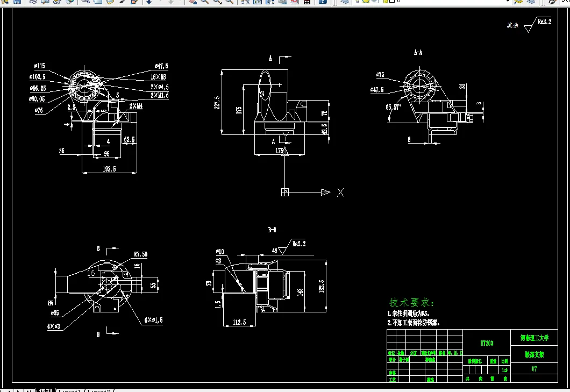Select the 2×M4 thread callout
Viewport: 570px width, 392px height.
coord(136,106)
